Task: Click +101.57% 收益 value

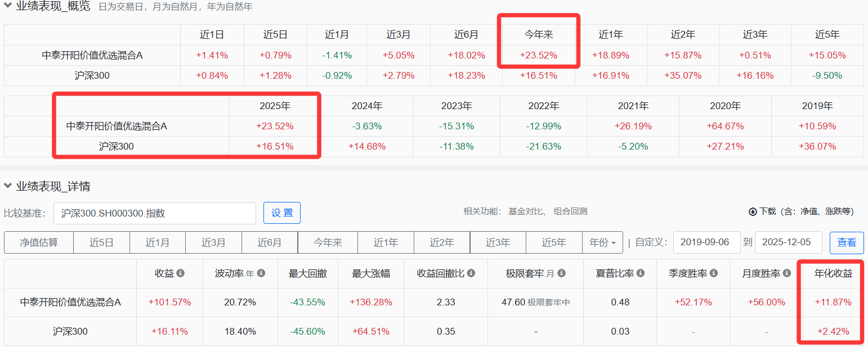Action: 169,302
